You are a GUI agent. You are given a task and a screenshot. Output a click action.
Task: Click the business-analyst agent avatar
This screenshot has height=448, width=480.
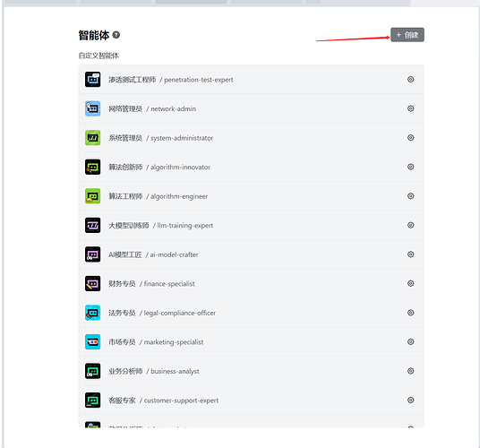93,371
